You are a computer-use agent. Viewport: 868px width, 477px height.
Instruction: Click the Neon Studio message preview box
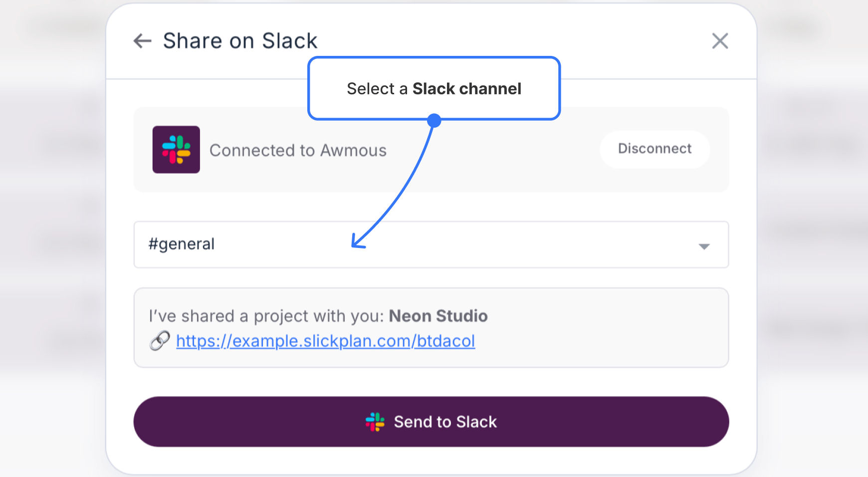pos(431,327)
